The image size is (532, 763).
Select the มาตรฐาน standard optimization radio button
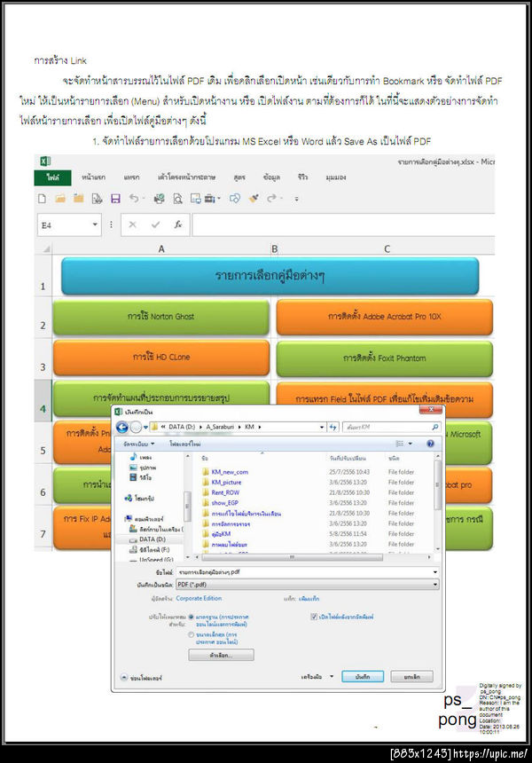pyautogui.click(x=192, y=617)
